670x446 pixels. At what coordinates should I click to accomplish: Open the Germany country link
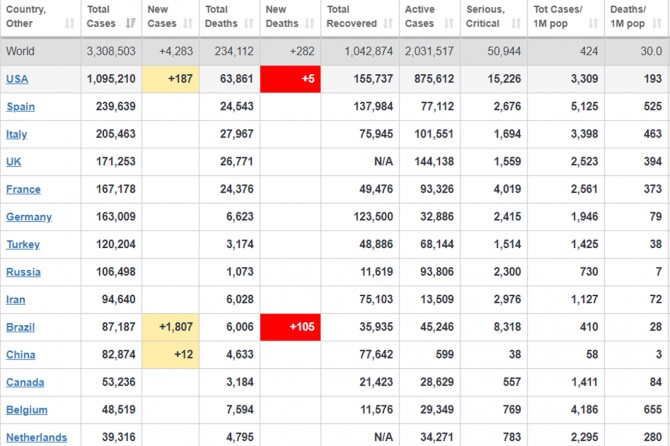tap(29, 217)
